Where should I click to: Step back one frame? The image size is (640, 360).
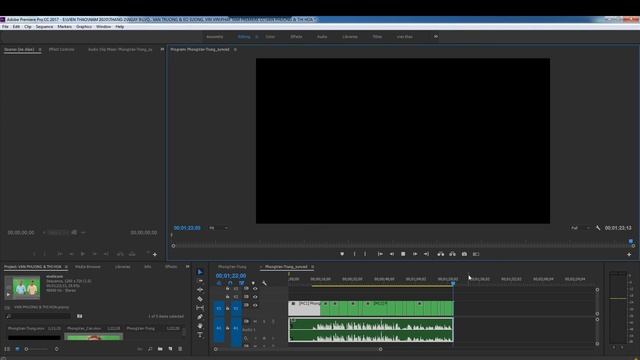(x=391, y=254)
